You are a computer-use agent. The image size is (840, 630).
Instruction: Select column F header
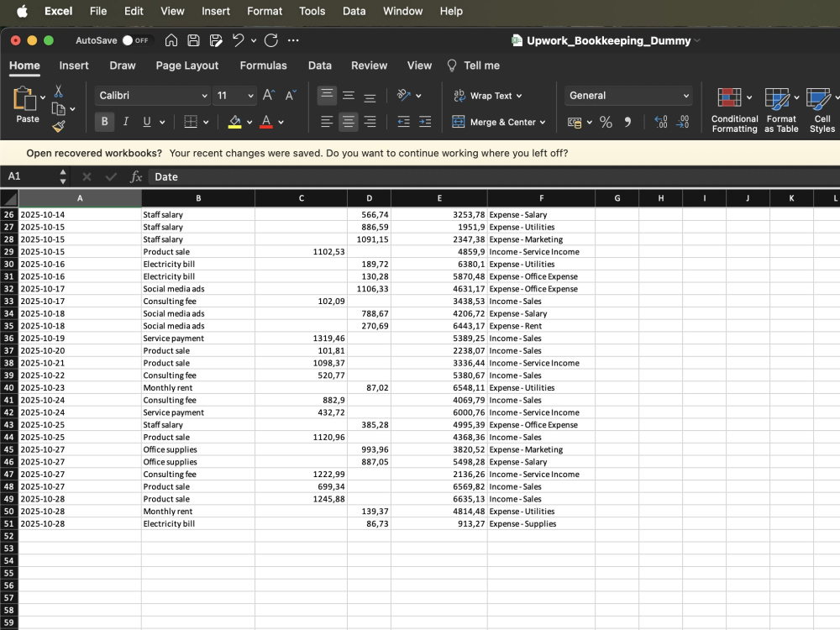tap(541, 198)
